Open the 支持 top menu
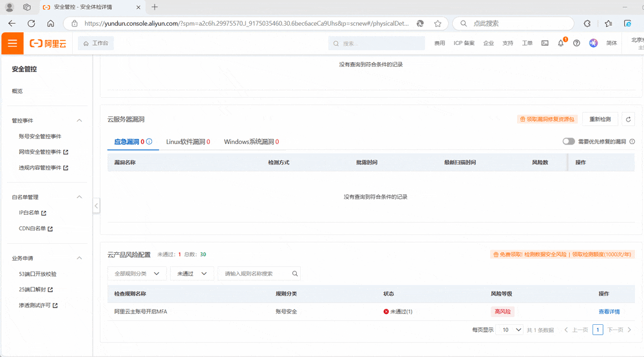The image size is (644, 357). [x=507, y=43]
